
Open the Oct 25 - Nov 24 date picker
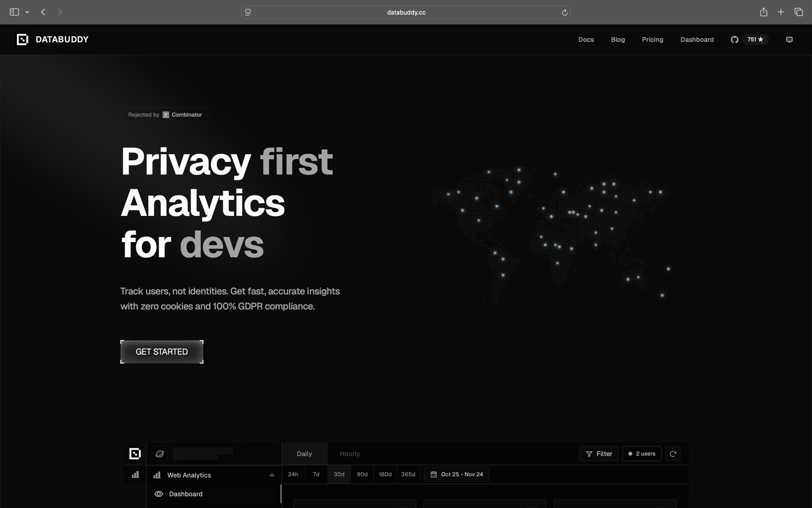pyautogui.click(x=457, y=474)
